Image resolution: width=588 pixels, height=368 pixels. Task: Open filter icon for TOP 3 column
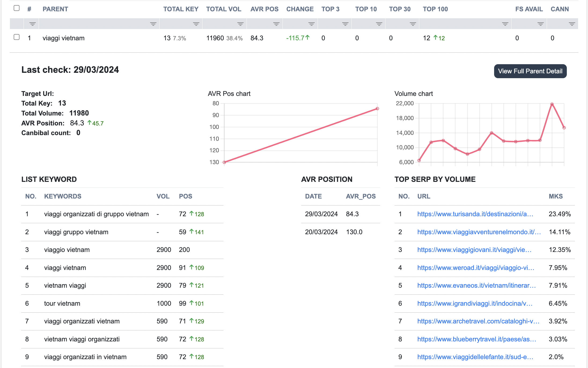pos(345,24)
